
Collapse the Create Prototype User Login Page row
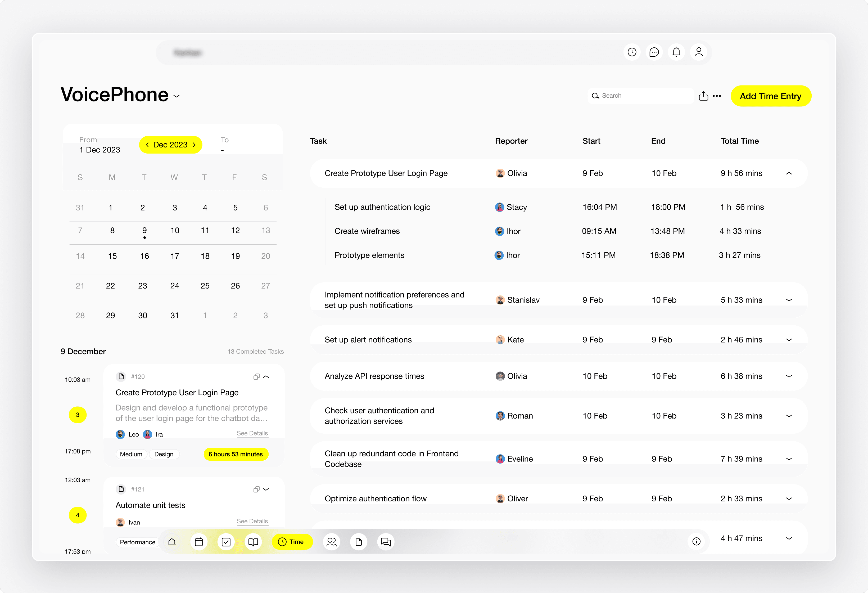click(789, 173)
